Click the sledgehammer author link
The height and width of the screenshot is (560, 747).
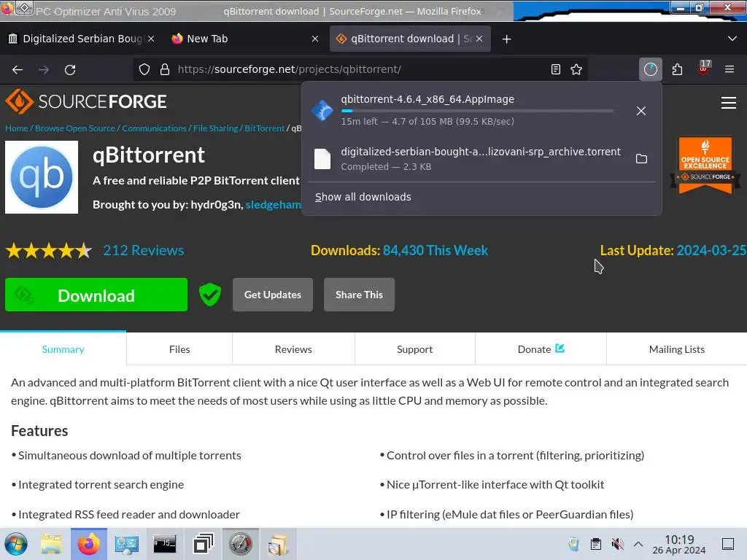click(274, 205)
